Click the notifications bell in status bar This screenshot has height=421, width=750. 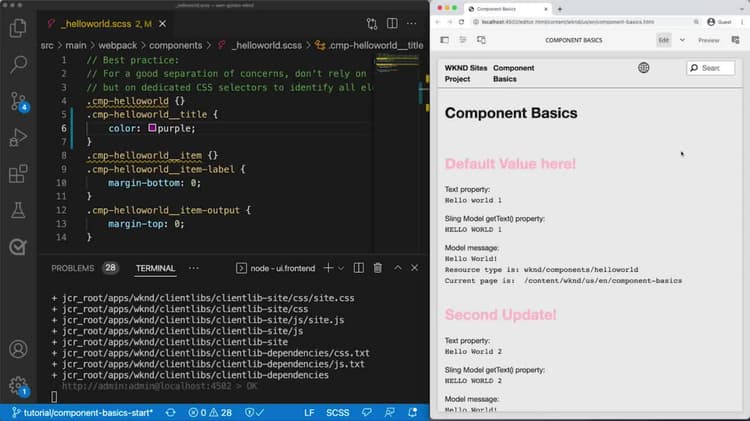pos(412,412)
